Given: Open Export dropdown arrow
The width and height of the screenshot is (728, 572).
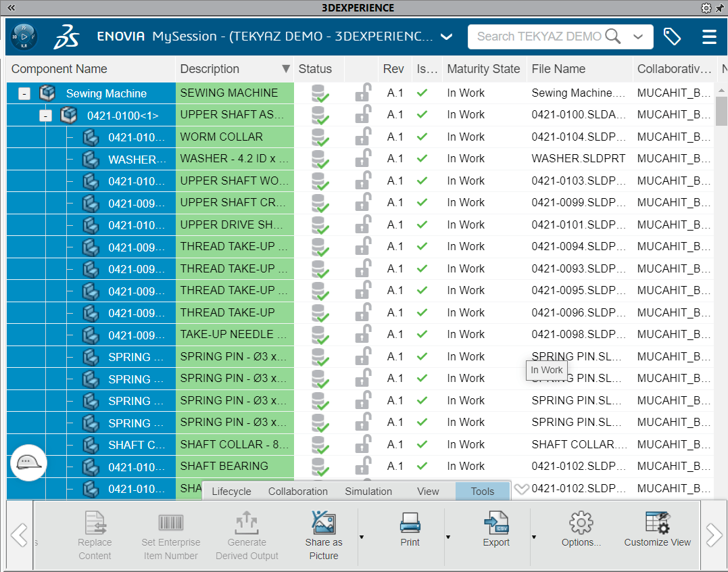Looking at the screenshot, I should pyautogui.click(x=534, y=537).
